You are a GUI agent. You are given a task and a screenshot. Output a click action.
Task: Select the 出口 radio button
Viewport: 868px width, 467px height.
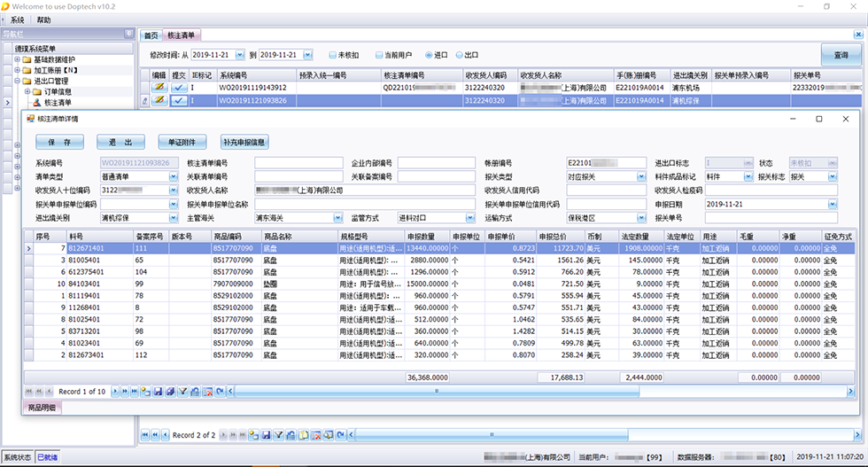pos(459,55)
